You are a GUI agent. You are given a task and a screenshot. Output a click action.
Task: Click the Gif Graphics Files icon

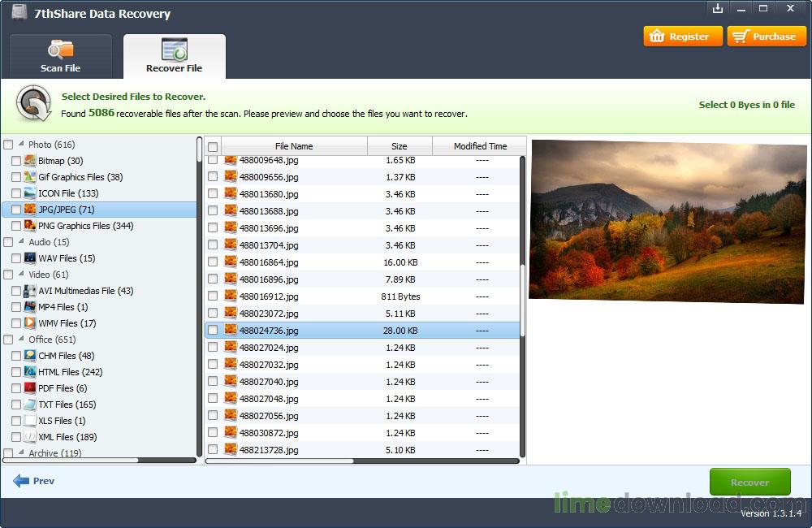(x=30, y=177)
